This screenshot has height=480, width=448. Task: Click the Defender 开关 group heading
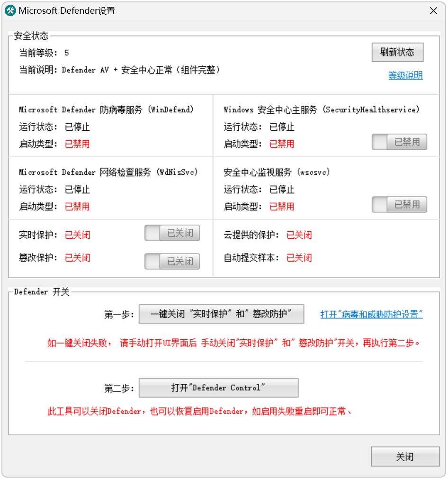tap(42, 292)
